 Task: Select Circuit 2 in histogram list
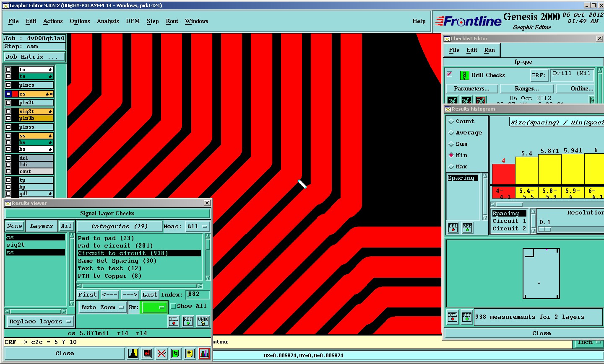509,229
